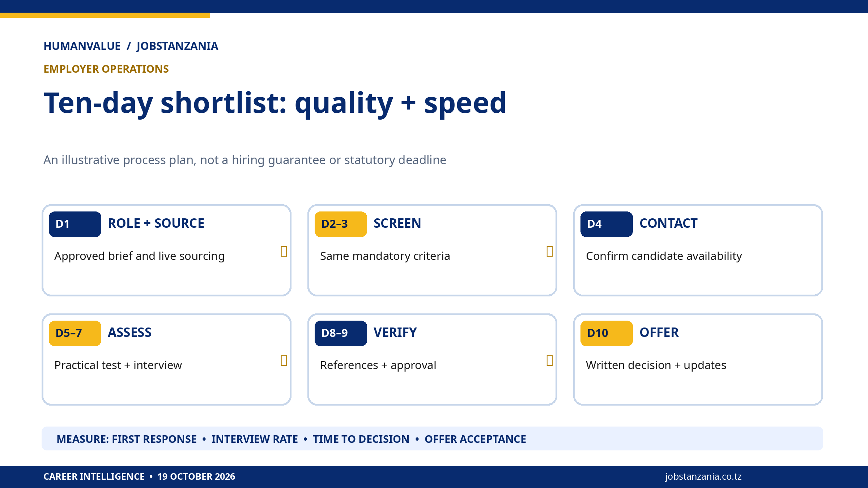This screenshot has height=488, width=868.
Task: Click 'OFFER ACCEPTANCE' in the metrics bar
Action: 475,439
